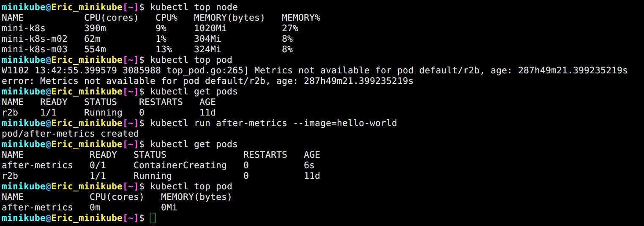Viewport: 644px width, 226px height.
Task: Click 'kubectl run after-metrics --image=hello-world' command
Action: coord(273,123)
